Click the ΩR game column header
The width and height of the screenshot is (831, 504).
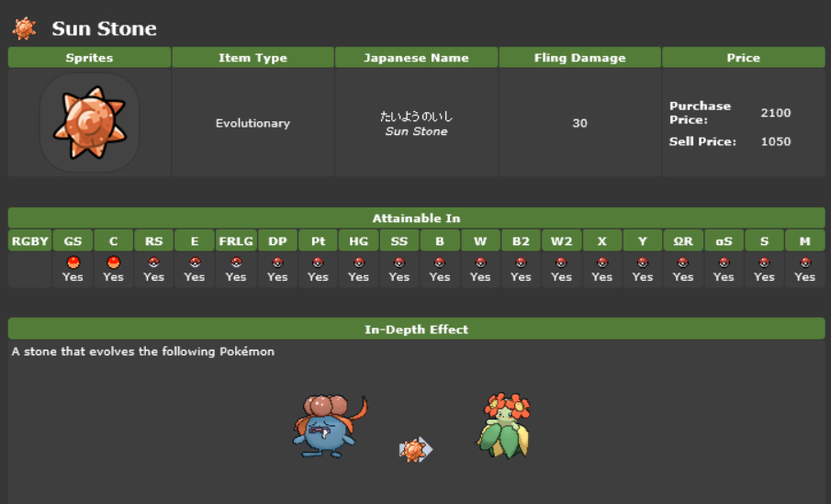(x=683, y=241)
